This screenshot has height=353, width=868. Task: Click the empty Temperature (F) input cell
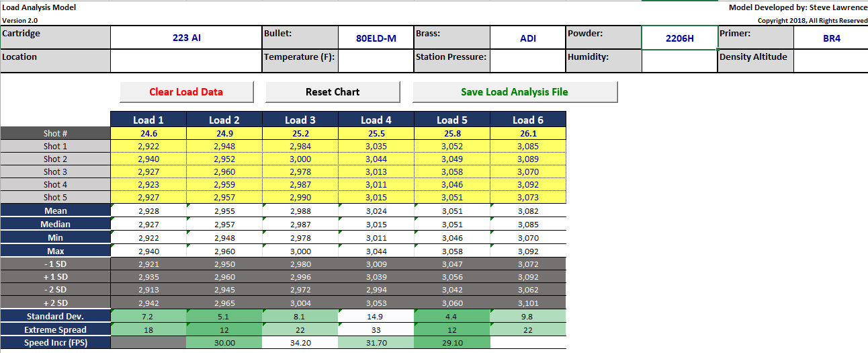pos(376,61)
